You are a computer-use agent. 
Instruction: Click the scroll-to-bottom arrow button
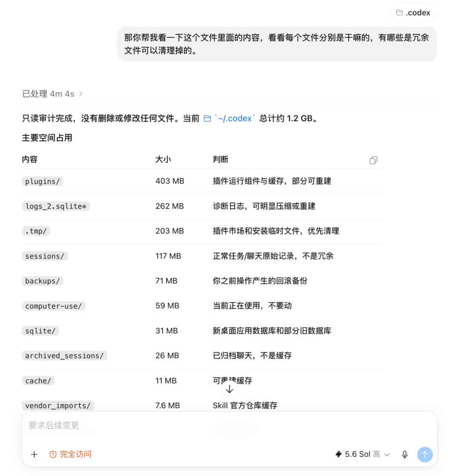point(230,389)
